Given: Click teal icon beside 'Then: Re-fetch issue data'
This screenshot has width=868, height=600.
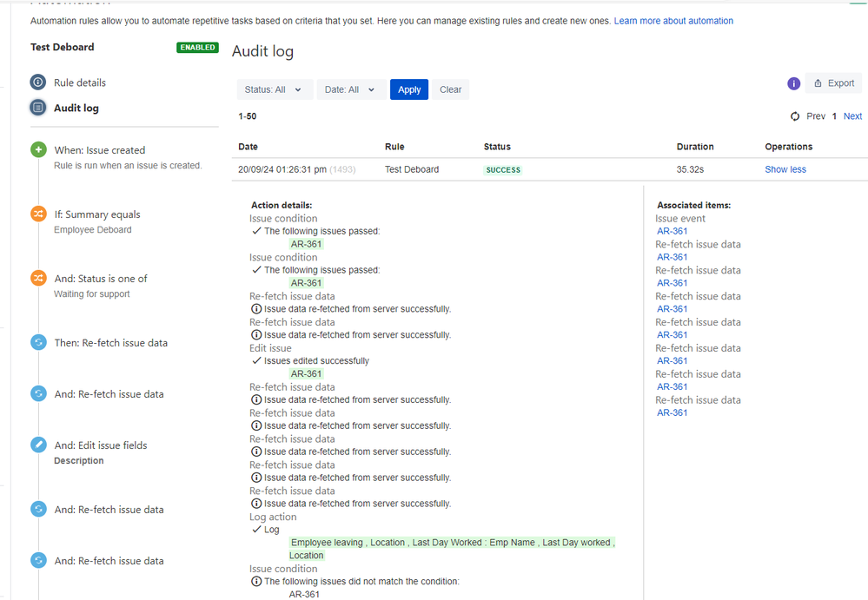Looking at the screenshot, I should pos(38,342).
